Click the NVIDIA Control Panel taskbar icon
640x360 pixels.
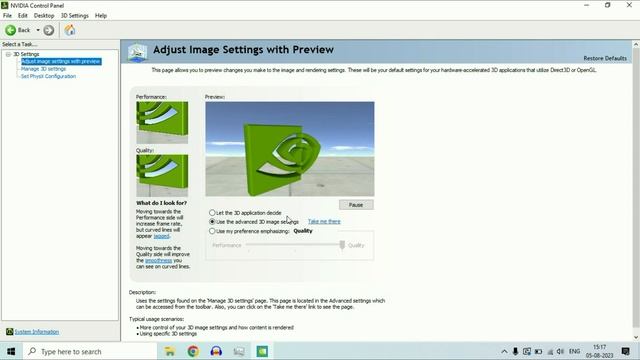(262, 351)
